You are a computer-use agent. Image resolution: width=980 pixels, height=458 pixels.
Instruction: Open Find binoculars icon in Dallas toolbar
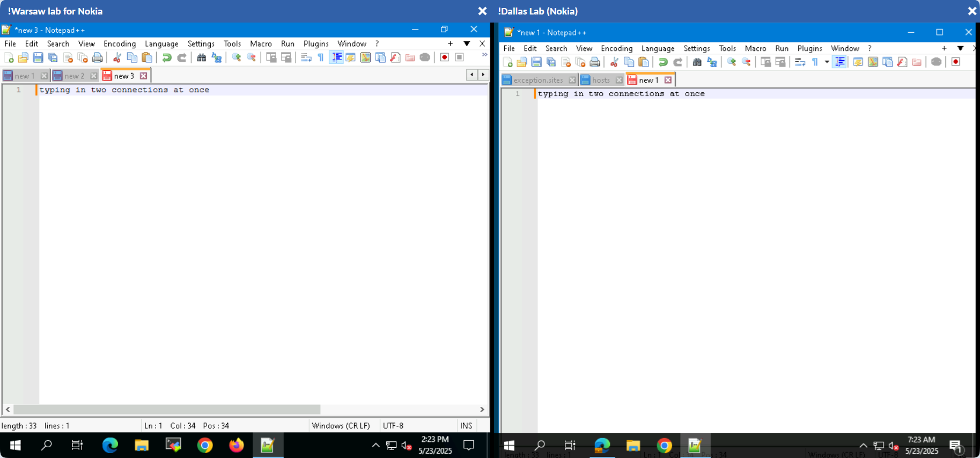tap(697, 62)
